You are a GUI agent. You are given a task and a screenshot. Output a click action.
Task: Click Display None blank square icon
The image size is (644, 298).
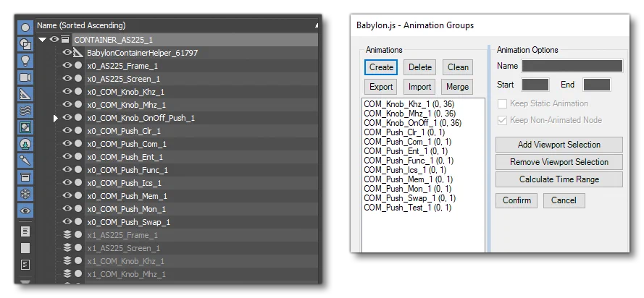point(25,248)
